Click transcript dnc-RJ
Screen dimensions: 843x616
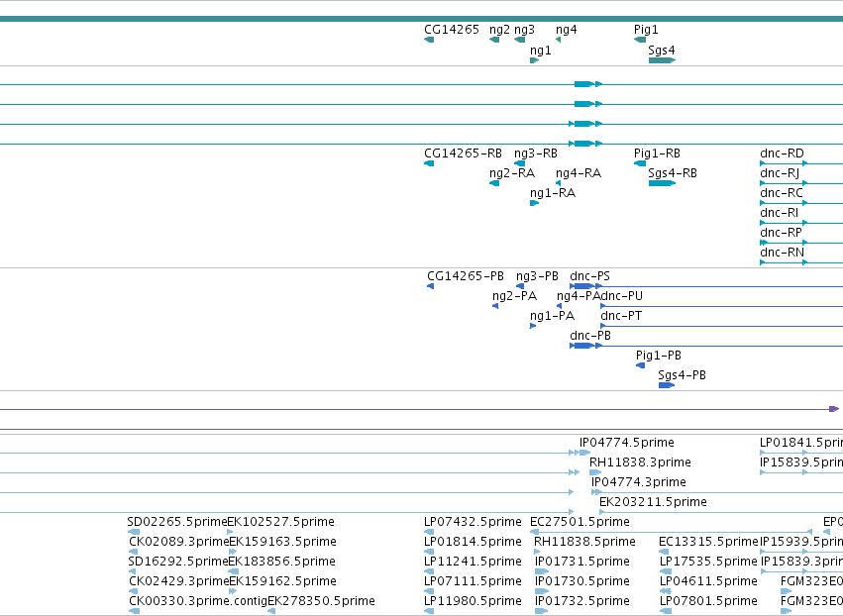780,173
